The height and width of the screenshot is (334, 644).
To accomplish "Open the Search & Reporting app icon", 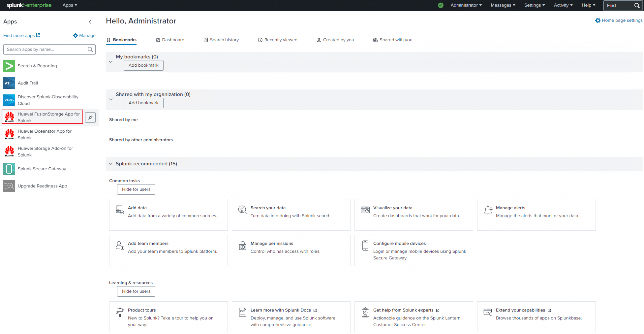I will 9,66.
